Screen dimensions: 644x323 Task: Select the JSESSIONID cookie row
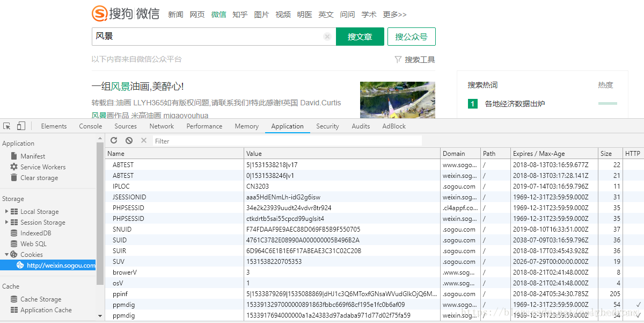tap(375, 197)
